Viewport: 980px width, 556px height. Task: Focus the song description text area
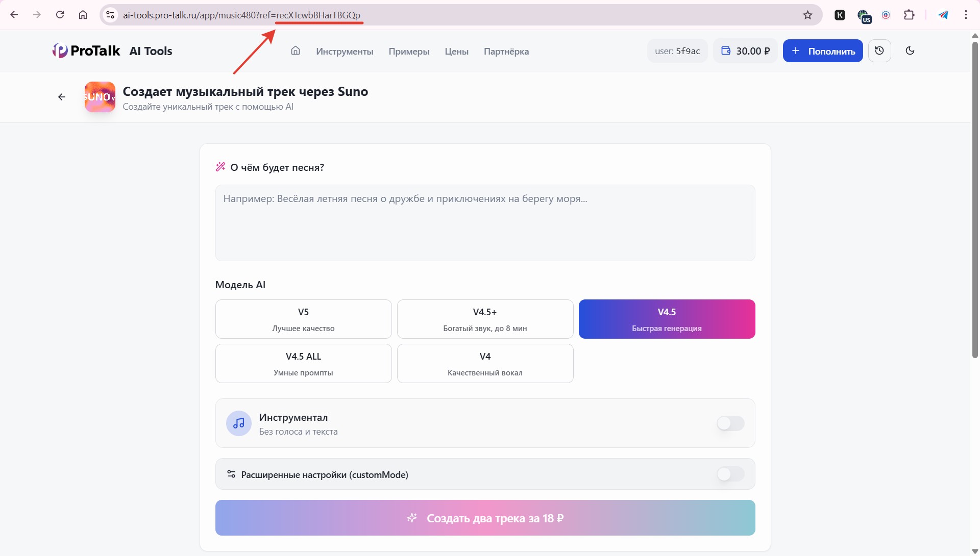(485, 223)
